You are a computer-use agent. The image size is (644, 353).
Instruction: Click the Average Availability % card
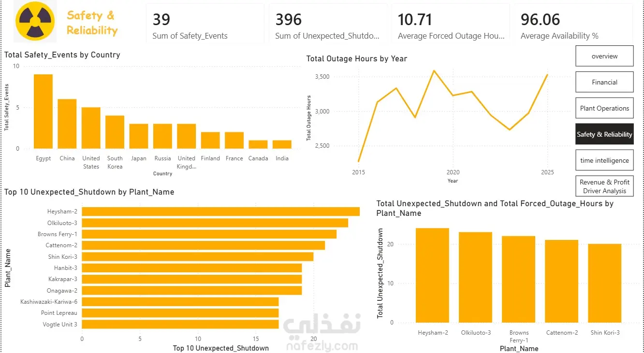click(x=573, y=23)
